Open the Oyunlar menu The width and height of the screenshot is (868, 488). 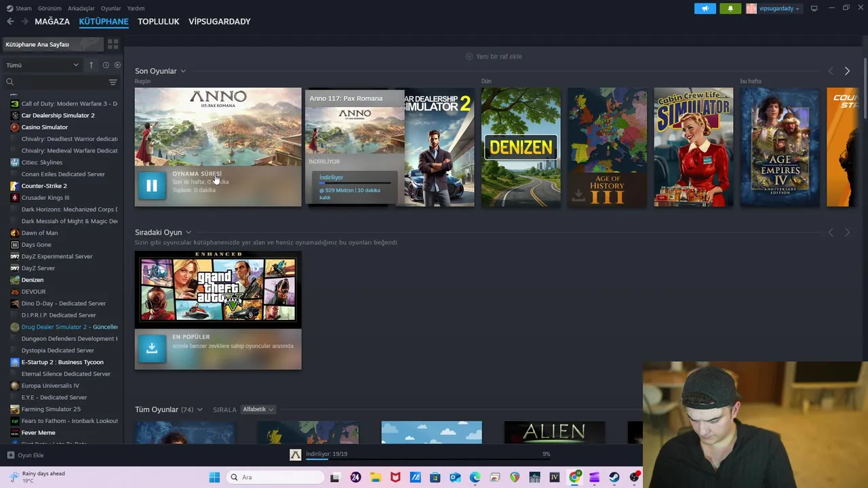111,8
